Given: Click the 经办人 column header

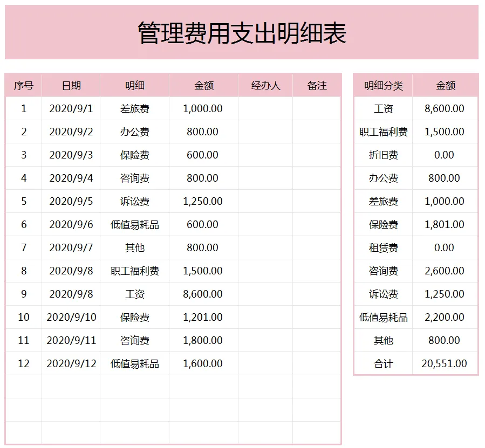Looking at the screenshot, I should point(265,85).
